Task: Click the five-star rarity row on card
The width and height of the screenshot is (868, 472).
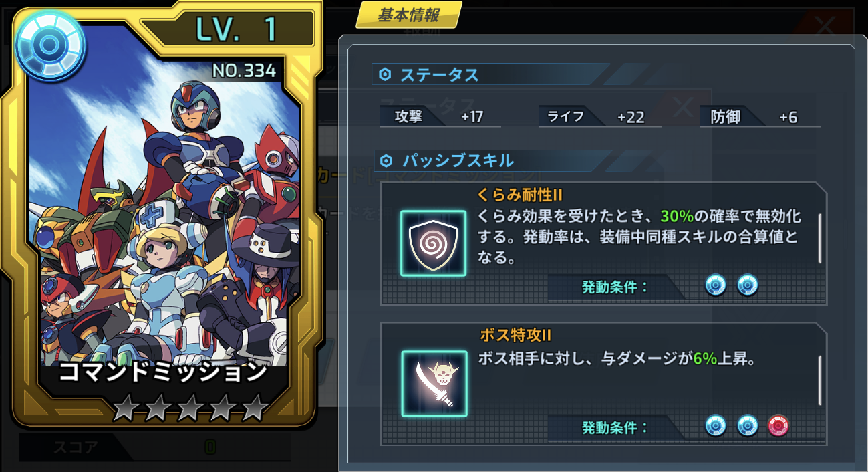Action: (189, 407)
